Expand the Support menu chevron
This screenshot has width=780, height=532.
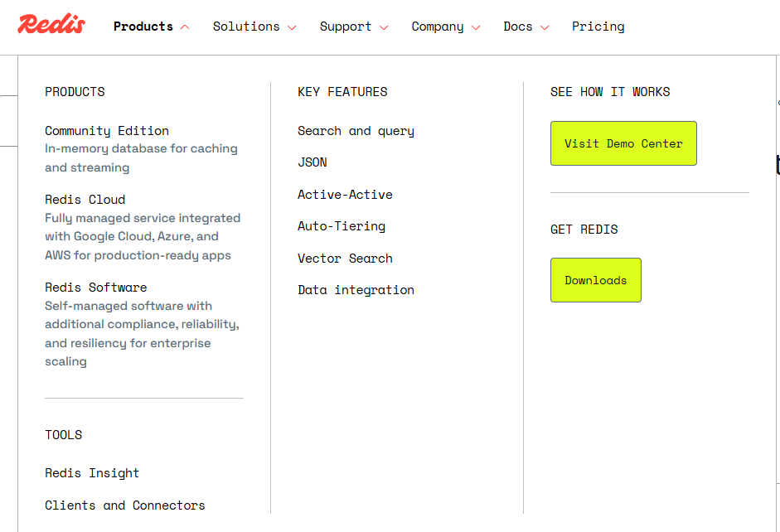click(384, 27)
